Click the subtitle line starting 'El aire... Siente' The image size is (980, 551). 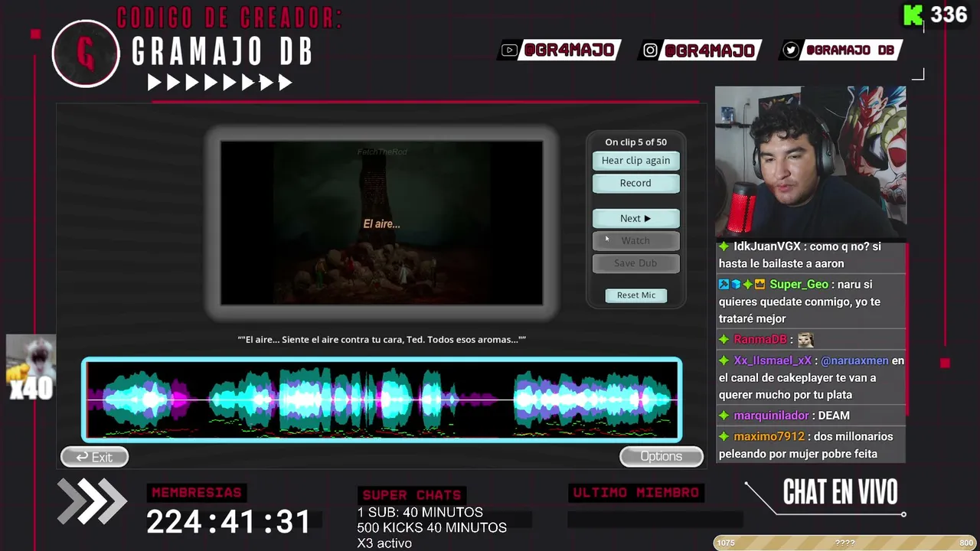point(382,339)
